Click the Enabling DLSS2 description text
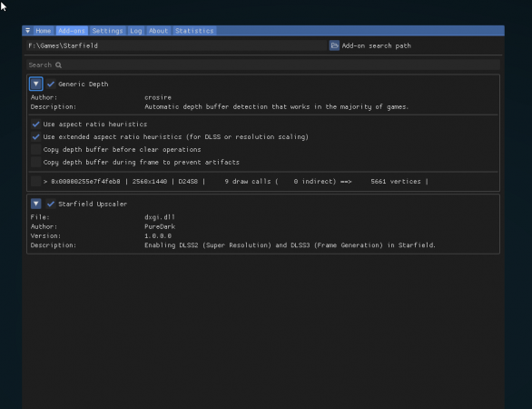 (291, 245)
